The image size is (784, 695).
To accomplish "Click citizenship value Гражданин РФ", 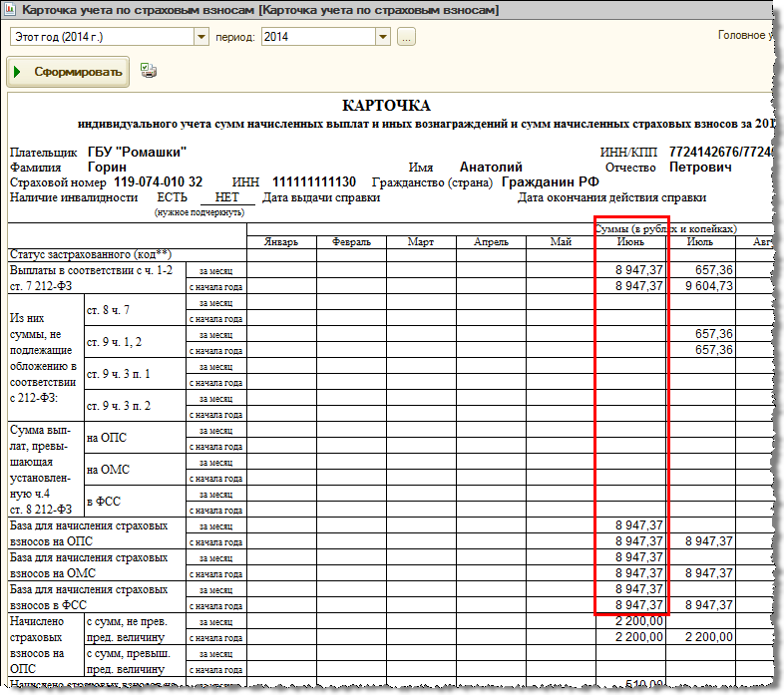I will click(x=550, y=182).
